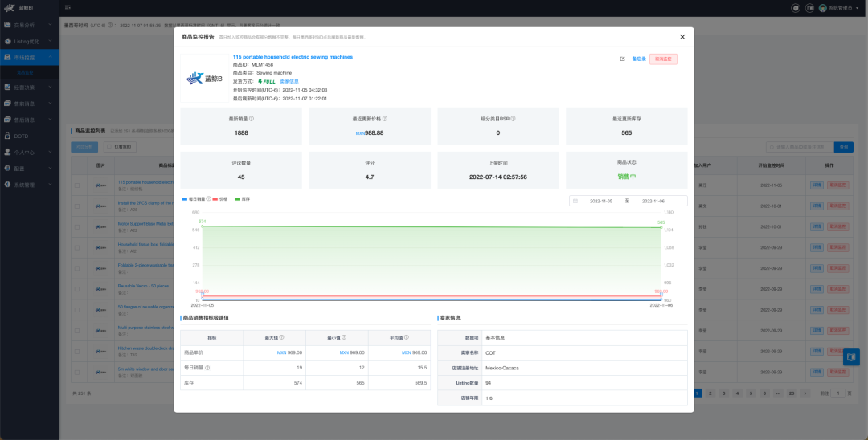Click the help icon next to 最近更新价格
The width and height of the screenshot is (868, 440).
(385, 118)
